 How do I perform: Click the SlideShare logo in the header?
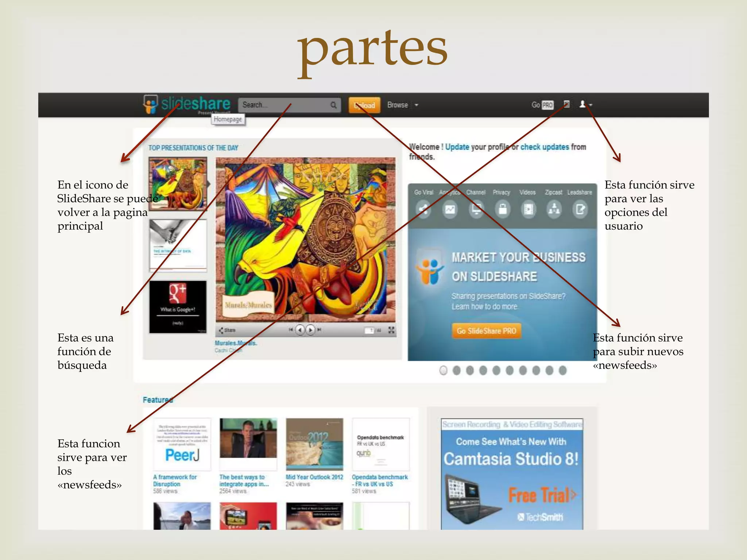[x=187, y=104]
